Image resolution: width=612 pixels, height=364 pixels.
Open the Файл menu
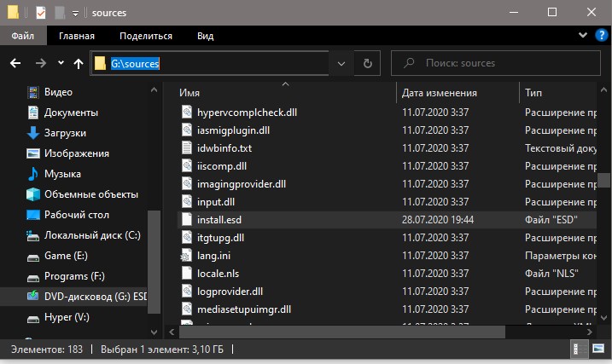coord(23,36)
